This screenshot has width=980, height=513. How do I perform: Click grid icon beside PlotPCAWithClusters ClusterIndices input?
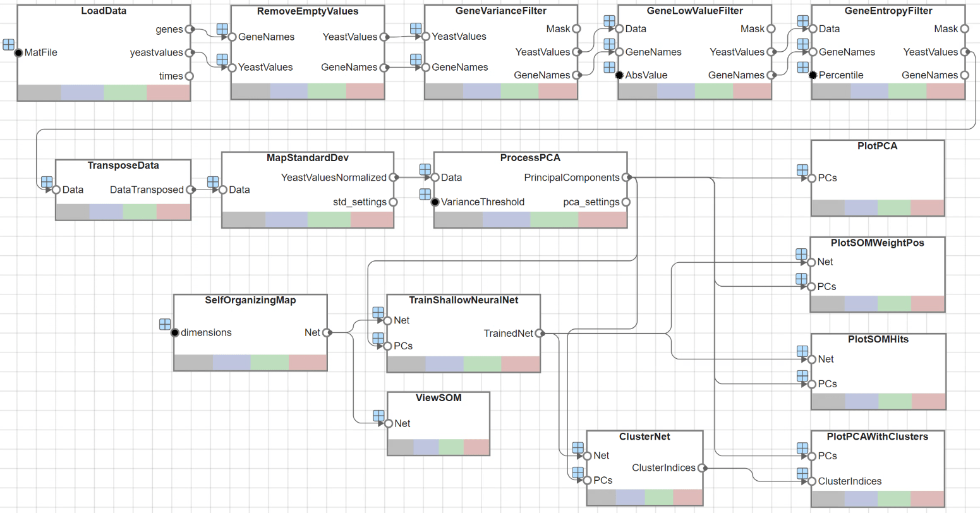pyautogui.click(x=802, y=473)
